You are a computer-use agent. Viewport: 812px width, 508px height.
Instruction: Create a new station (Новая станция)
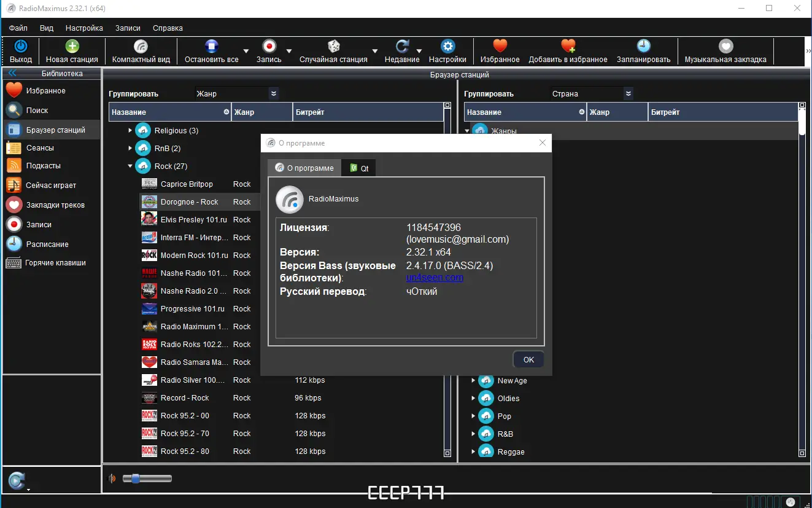[x=72, y=51]
